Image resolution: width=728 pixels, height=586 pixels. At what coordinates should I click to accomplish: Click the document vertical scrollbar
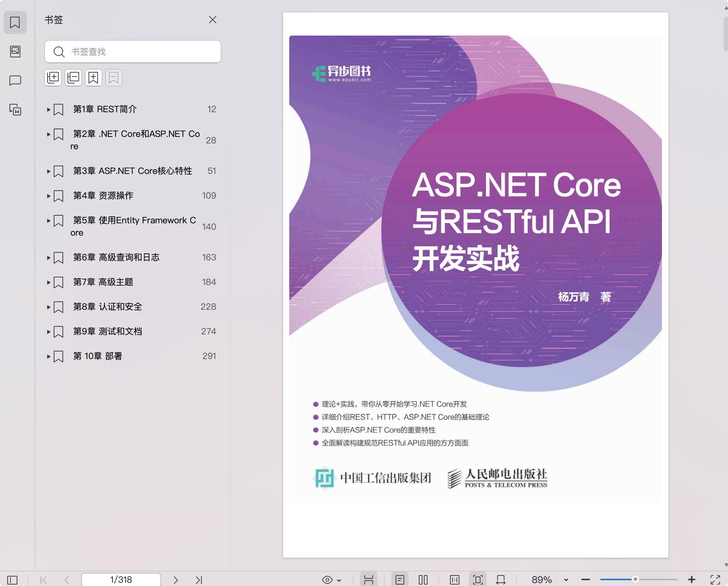[725, 34]
